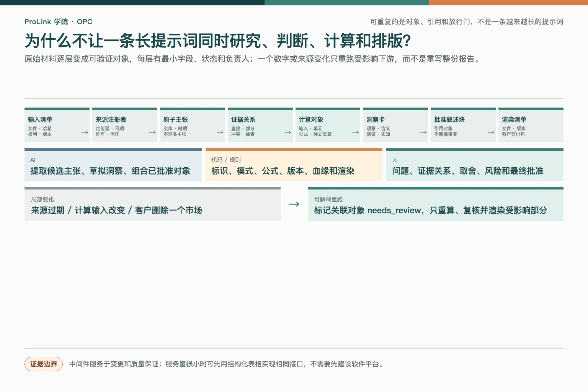Click the 可解释重跑 label

[328, 199]
